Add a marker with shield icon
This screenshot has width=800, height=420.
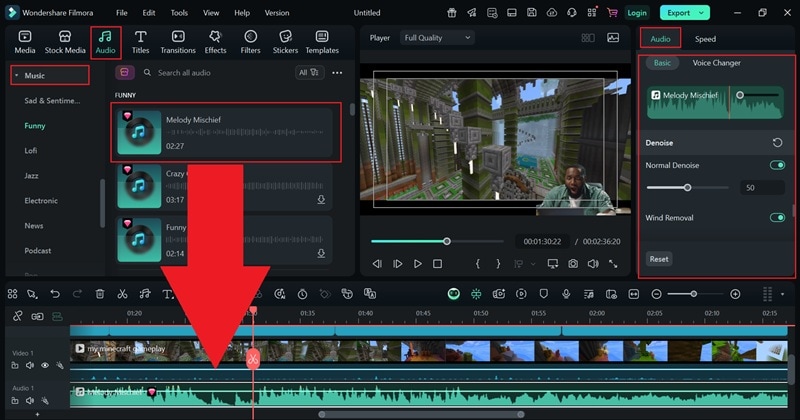[543, 294]
